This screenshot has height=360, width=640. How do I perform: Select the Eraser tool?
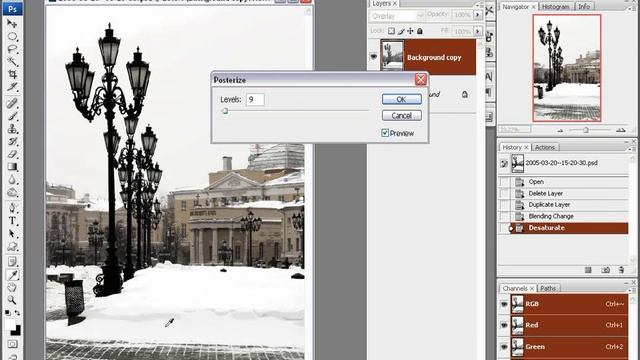12,154
